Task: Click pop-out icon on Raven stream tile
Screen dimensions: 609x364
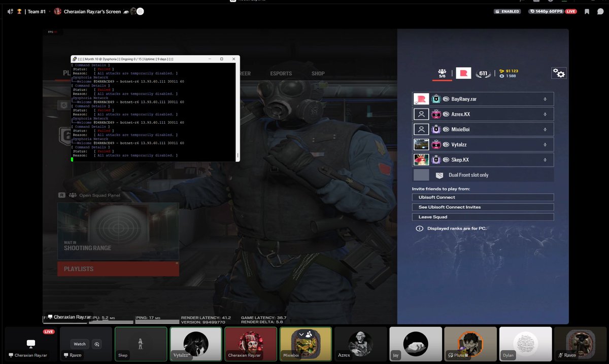Action: coord(97,344)
